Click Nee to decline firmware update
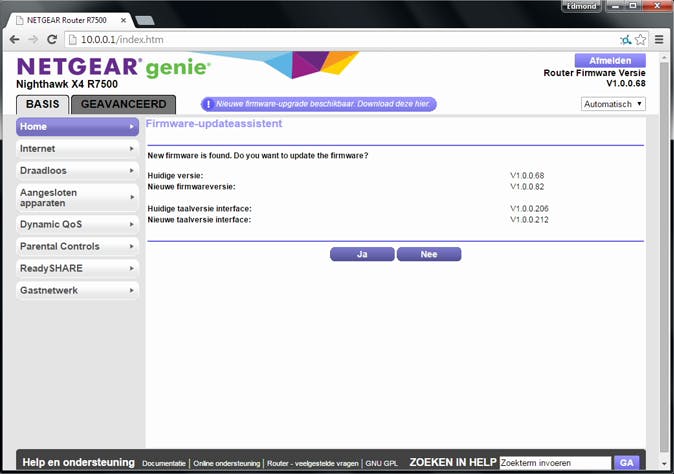This screenshot has width=674, height=474. [429, 254]
